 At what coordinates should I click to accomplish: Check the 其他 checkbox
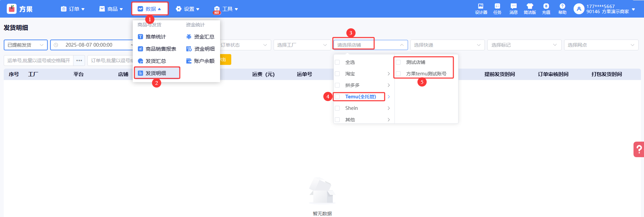(337, 120)
